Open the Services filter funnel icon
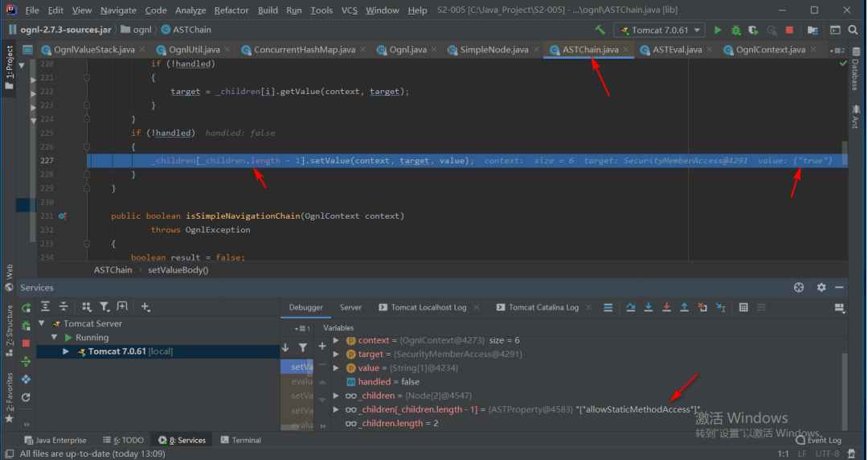Image resolution: width=868 pixels, height=460 pixels. [104, 306]
